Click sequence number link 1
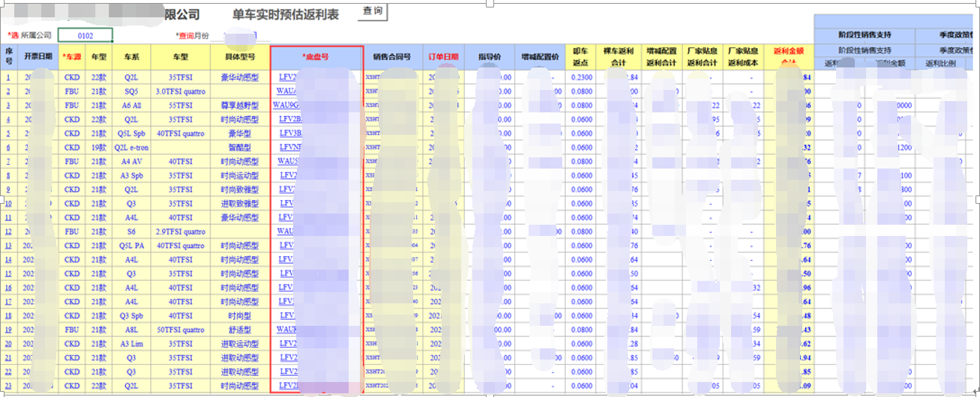 (x=9, y=77)
